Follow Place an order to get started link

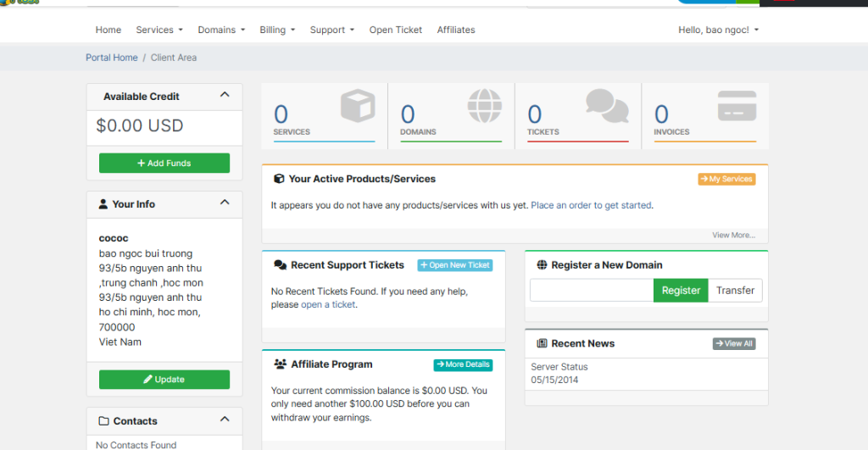591,205
